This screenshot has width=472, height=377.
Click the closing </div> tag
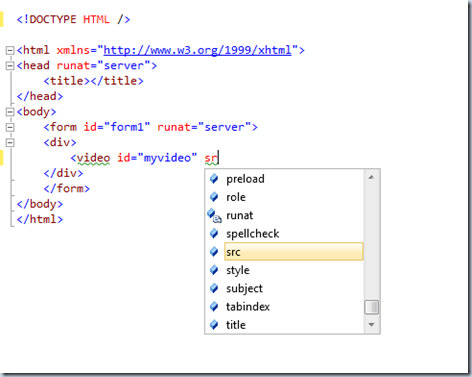[x=63, y=173]
